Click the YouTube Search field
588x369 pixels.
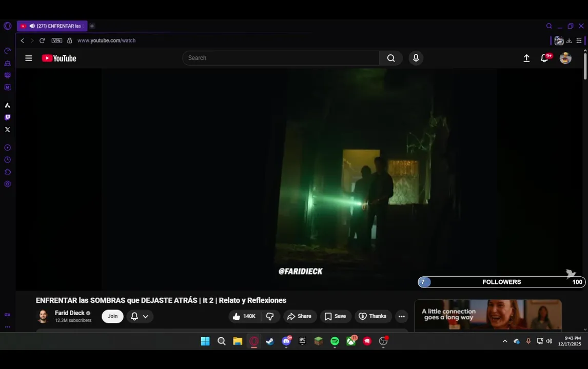click(x=281, y=58)
